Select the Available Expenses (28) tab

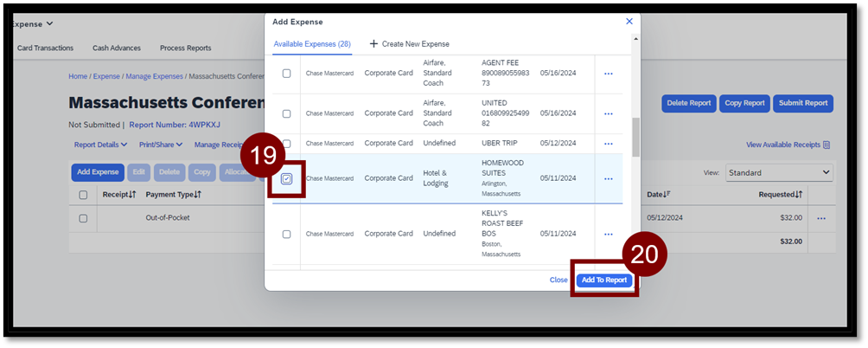[311, 44]
